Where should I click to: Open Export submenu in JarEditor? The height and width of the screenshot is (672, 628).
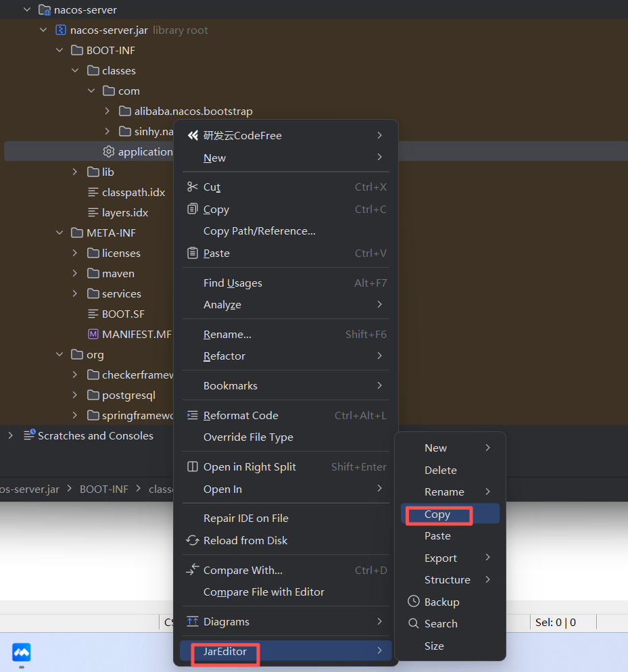pyautogui.click(x=450, y=558)
